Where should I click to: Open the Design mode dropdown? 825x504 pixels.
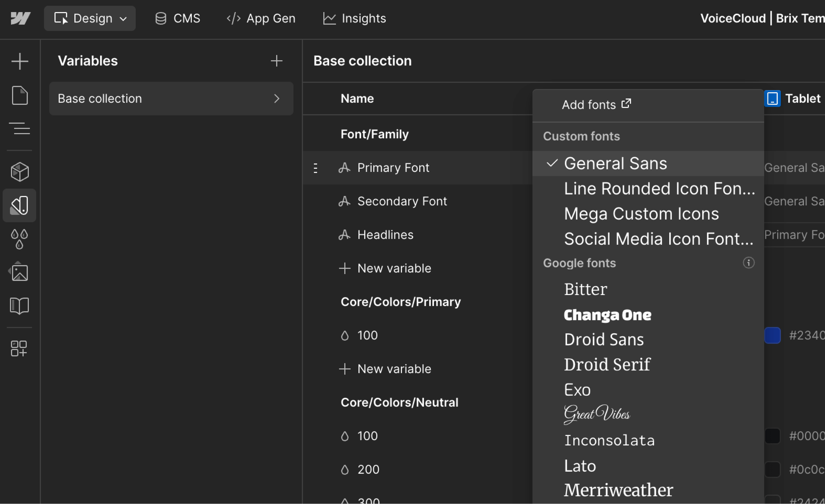point(90,18)
